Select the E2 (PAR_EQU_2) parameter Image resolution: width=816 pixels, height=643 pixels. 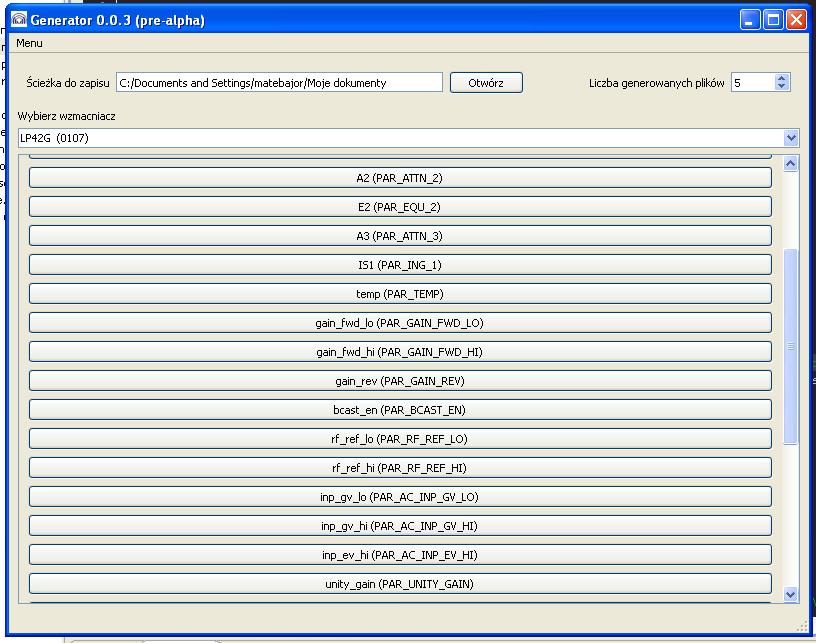400,207
